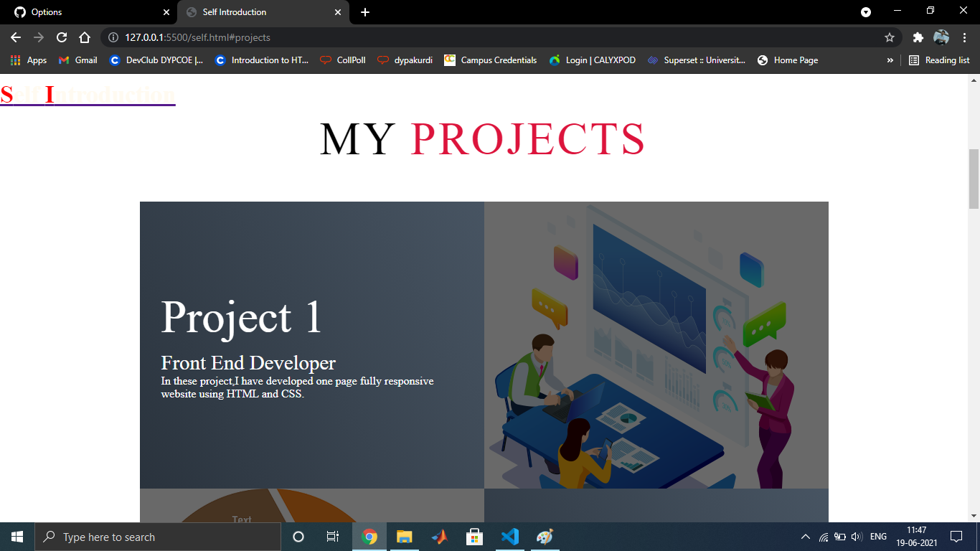This screenshot has width=980, height=551.
Task: Open the dypakurdi bookmark
Action: click(405, 60)
